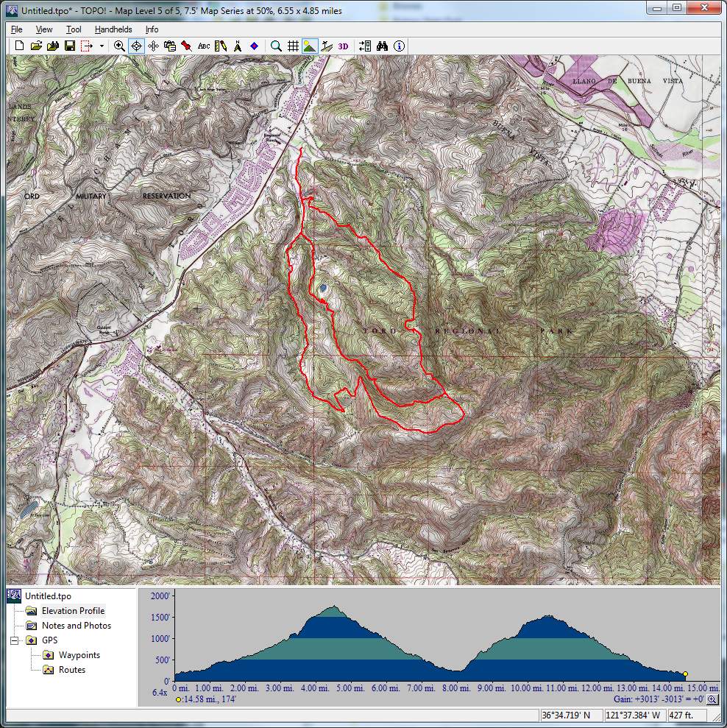Click the blue Info circle icon

[x=399, y=46]
